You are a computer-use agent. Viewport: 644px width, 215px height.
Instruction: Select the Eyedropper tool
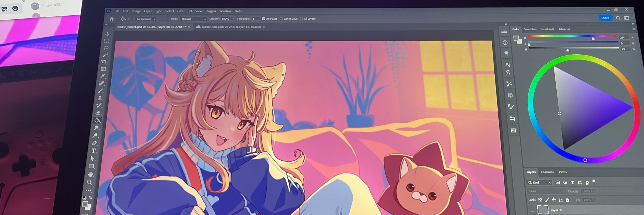tap(102, 76)
